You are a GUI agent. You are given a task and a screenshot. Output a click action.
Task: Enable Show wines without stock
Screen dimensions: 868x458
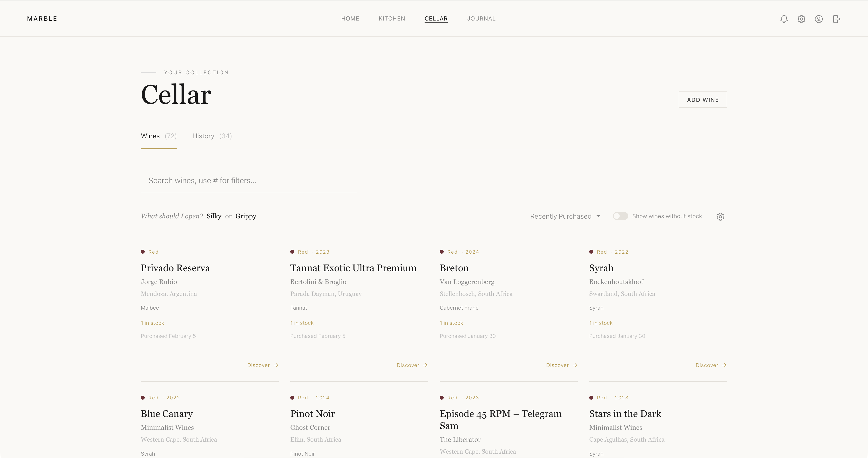point(620,216)
